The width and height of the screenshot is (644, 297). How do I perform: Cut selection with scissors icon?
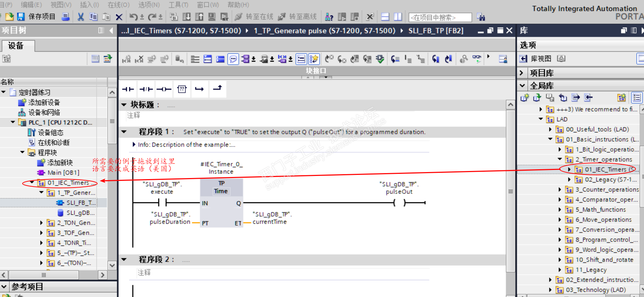[81, 17]
